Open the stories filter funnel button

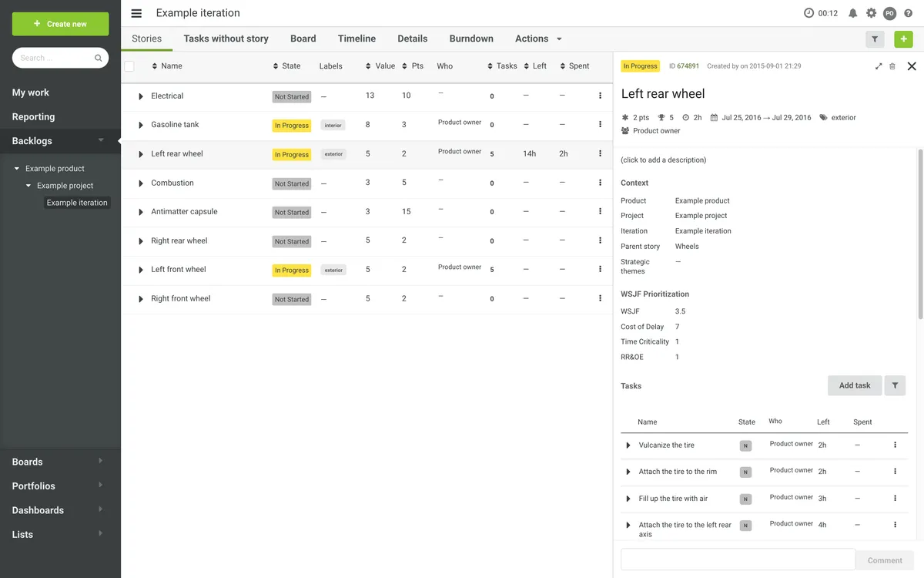[875, 39]
